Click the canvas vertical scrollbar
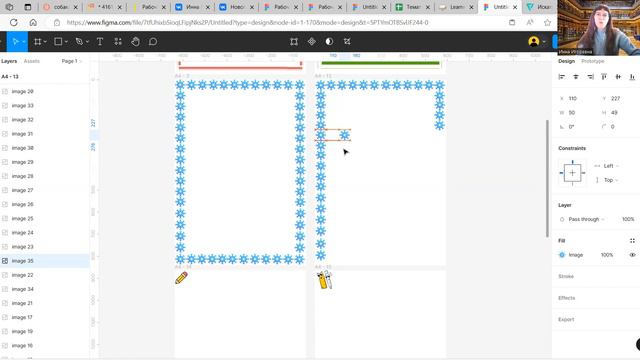Screen dimensions: 640x360 [x=548, y=178]
